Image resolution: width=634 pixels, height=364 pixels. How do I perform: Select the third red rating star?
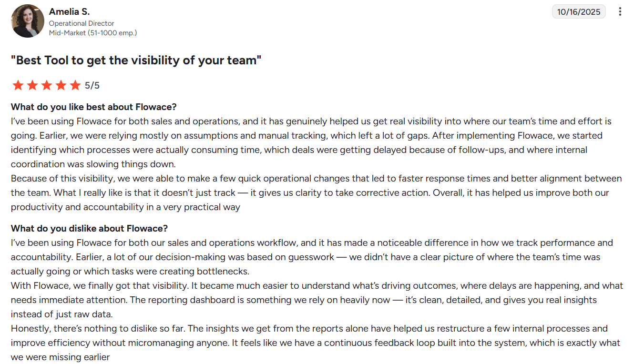click(47, 85)
